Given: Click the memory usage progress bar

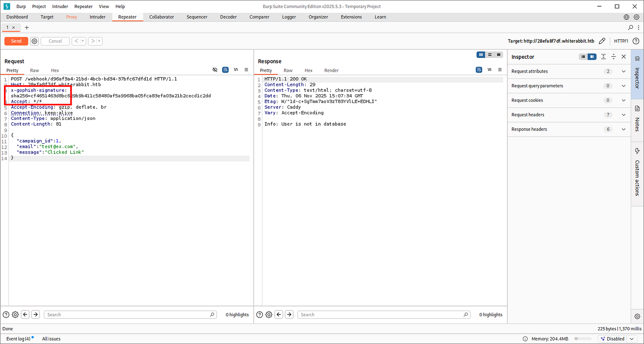Looking at the screenshot, I should click(583, 339).
